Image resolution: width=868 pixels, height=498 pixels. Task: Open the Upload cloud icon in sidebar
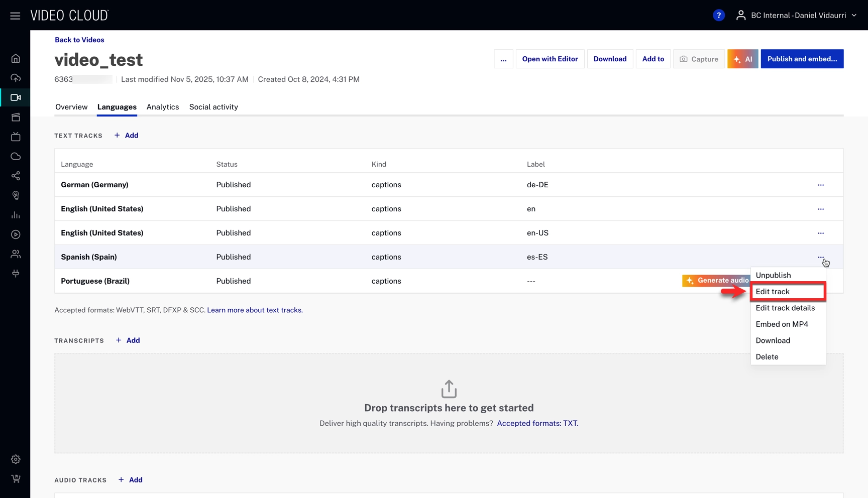coord(16,78)
